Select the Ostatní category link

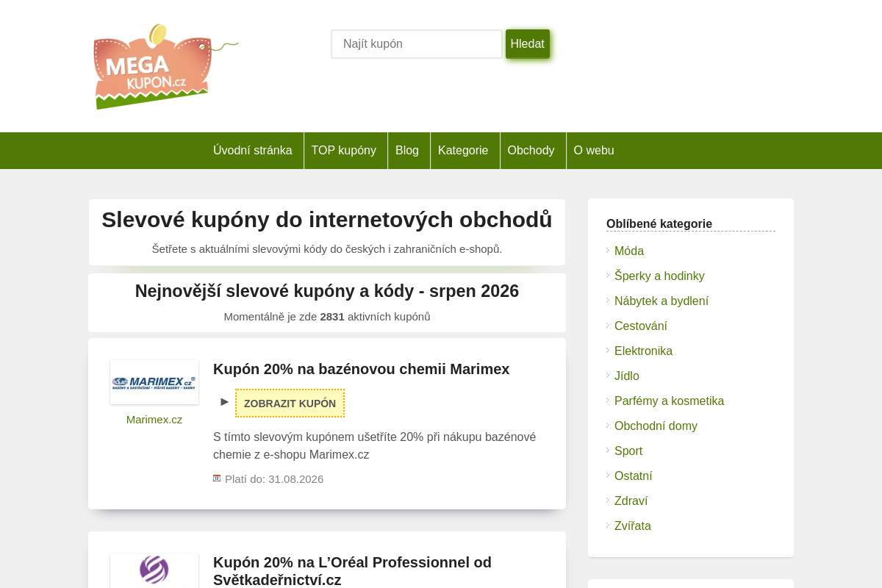tap(634, 476)
